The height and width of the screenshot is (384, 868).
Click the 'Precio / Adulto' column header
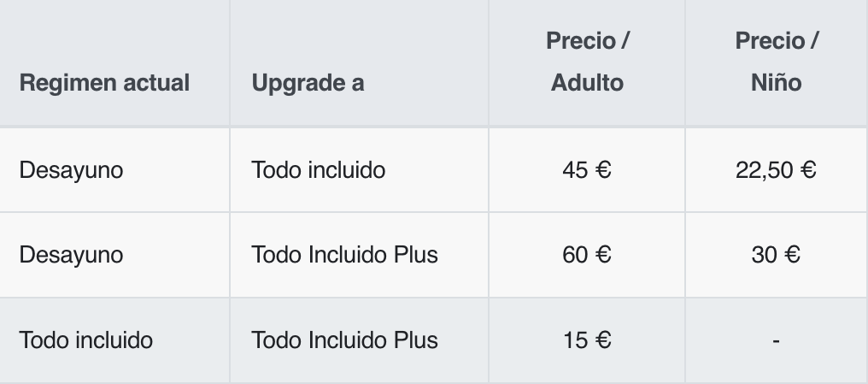(x=587, y=62)
